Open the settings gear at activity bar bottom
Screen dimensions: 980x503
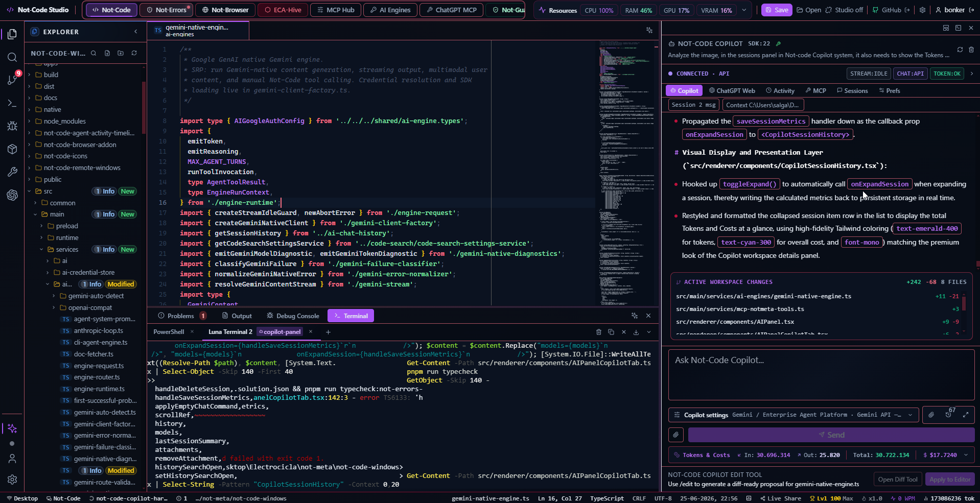point(12,480)
